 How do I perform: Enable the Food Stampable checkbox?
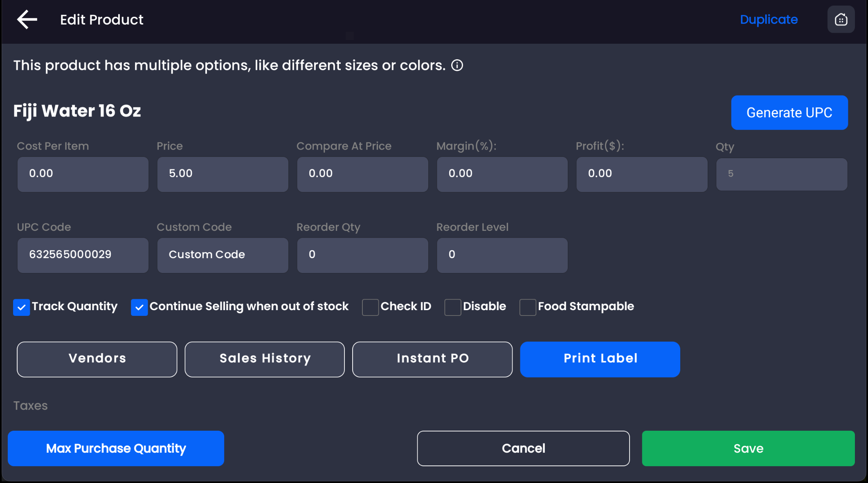[x=528, y=307]
